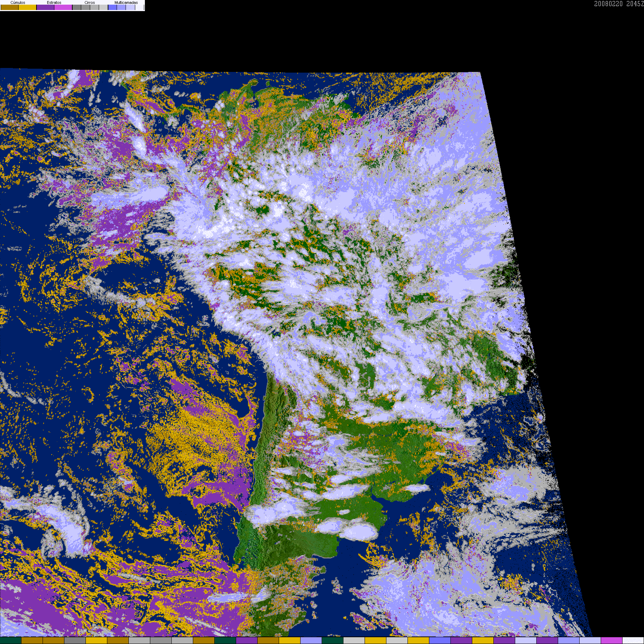Click the Cúmulos legend label
The image size is (644, 644).
coord(18,3)
